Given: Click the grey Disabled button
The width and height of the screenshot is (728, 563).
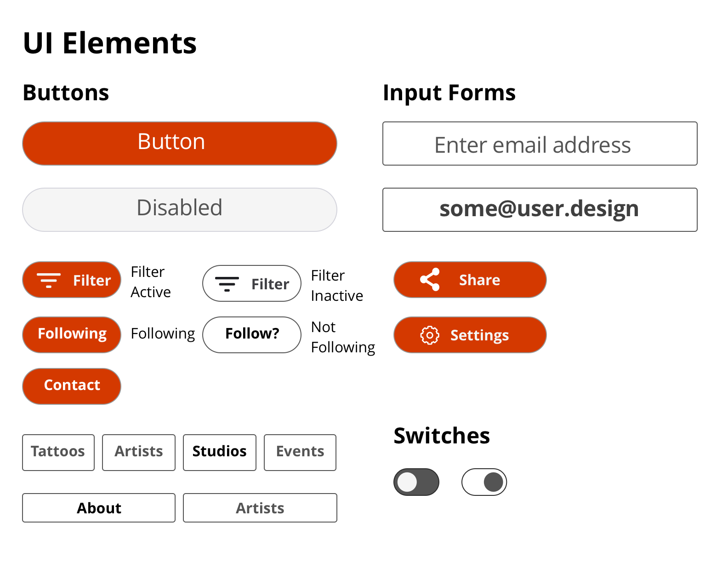Looking at the screenshot, I should click(x=180, y=210).
